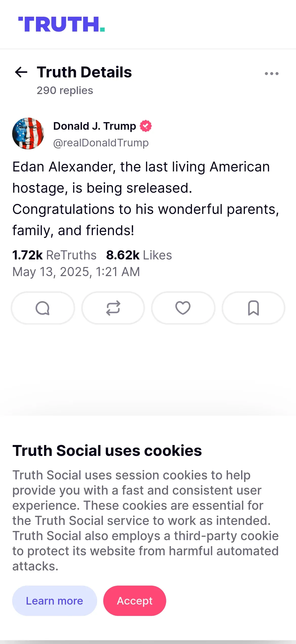Screen dimensions: 296x644
Task: View the 1.72k ReTruths list
Action: tap(54, 255)
